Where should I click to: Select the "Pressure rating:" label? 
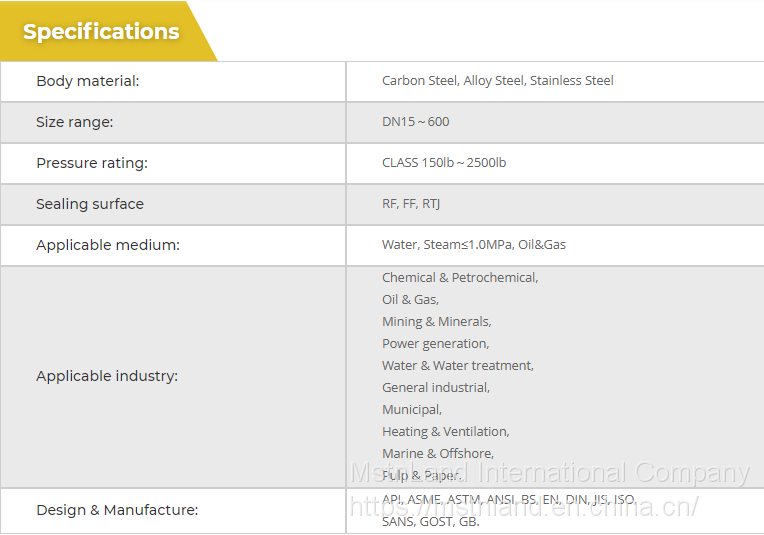pos(92,163)
